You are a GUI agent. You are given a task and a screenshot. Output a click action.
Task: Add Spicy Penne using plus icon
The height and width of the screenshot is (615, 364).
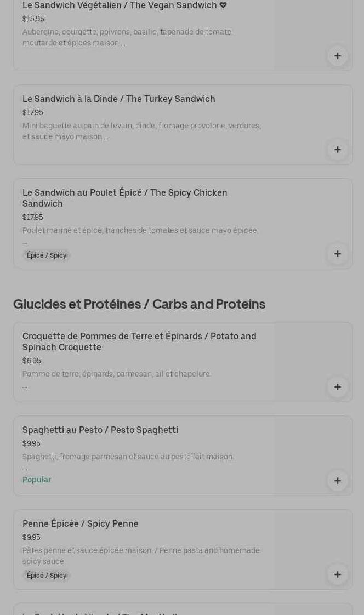point(337,574)
